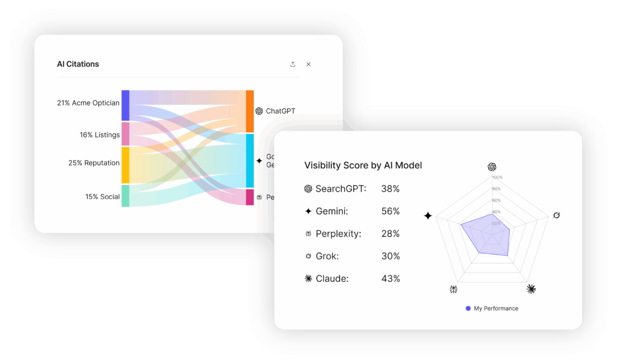This screenshot has height=364, width=617.
Task: Expand the Gemini score row
Action: (x=352, y=211)
